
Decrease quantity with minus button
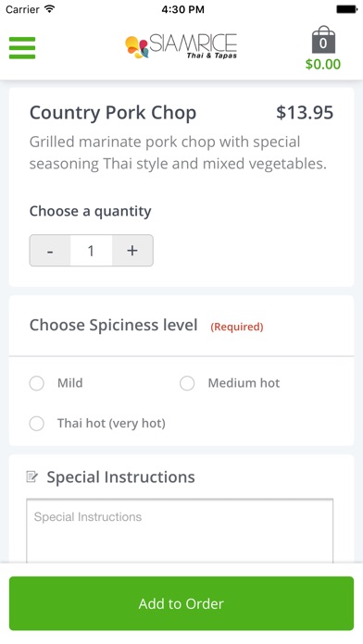click(x=50, y=251)
